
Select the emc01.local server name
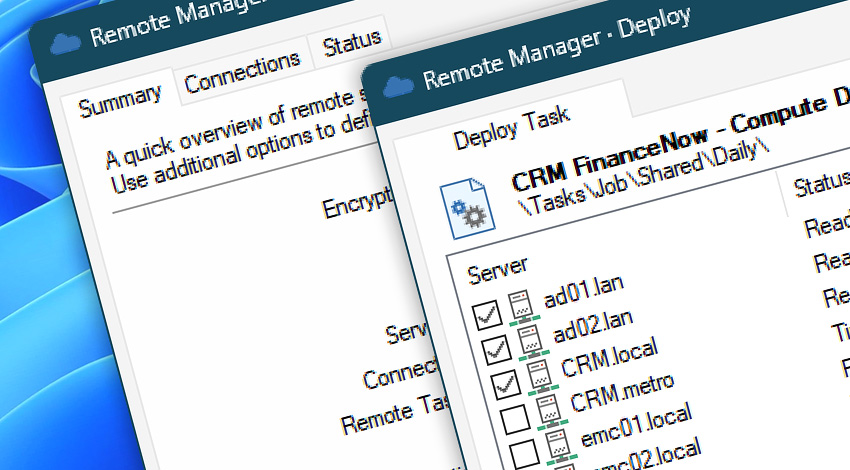pyautogui.click(x=636, y=424)
